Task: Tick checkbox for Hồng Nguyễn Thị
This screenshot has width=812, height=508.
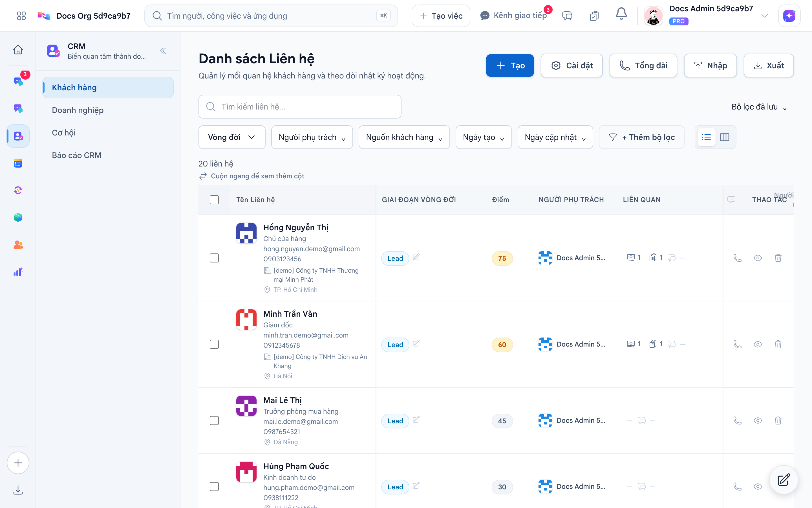Action: coord(214,258)
